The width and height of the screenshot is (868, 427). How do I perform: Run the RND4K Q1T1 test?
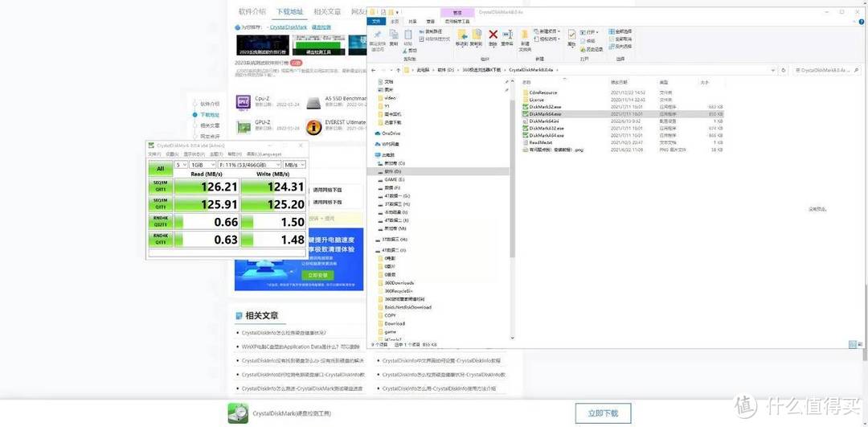click(161, 240)
